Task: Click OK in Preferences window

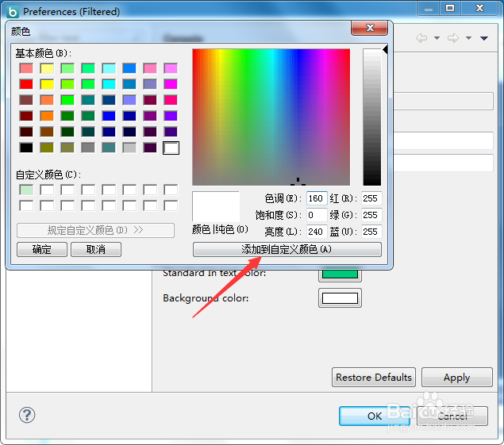Action: (375, 416)
